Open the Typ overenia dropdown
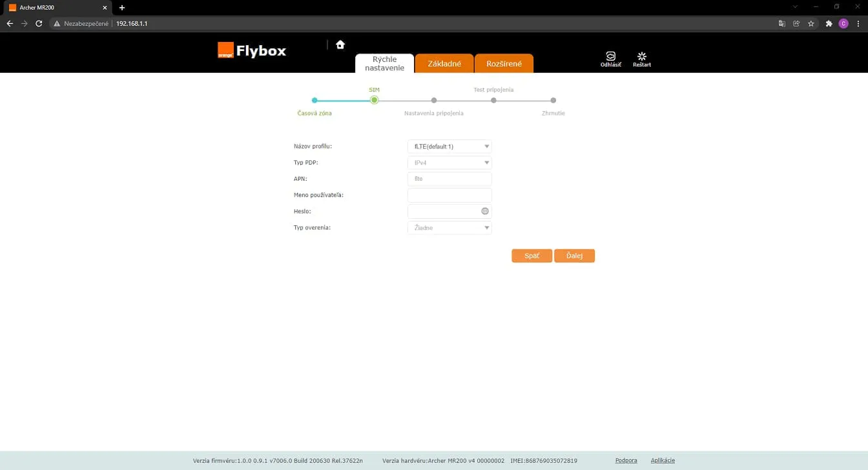Screen dimensions: 868x470 tap(449, 228)
